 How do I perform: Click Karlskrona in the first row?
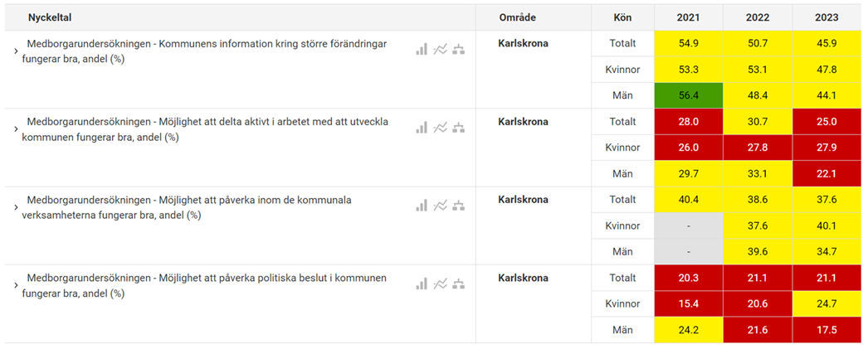click(x=523, y=43)
